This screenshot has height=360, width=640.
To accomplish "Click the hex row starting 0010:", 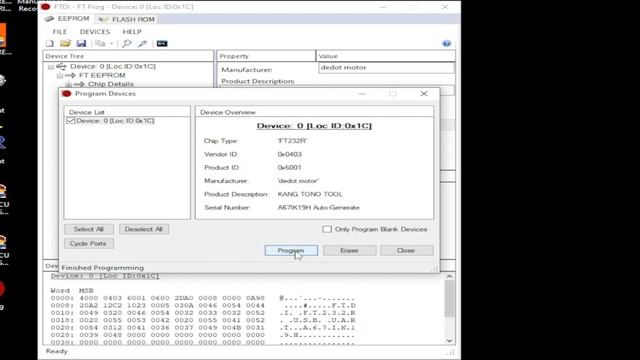I will (x=202, y=313).
